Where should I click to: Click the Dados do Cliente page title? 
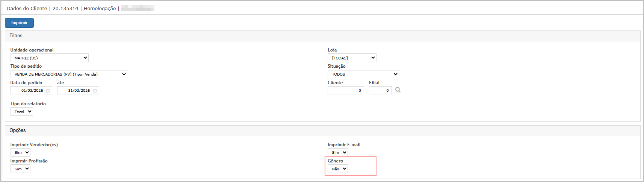27,8
